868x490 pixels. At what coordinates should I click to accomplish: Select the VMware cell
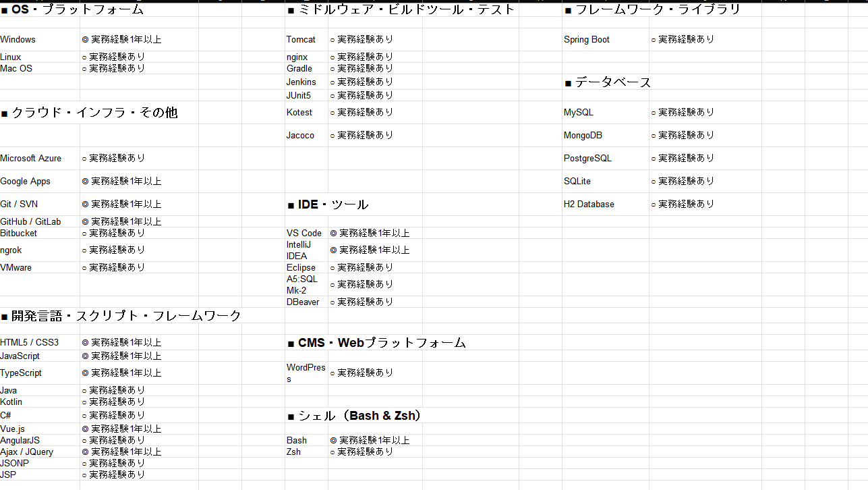[x=40, y=268]
